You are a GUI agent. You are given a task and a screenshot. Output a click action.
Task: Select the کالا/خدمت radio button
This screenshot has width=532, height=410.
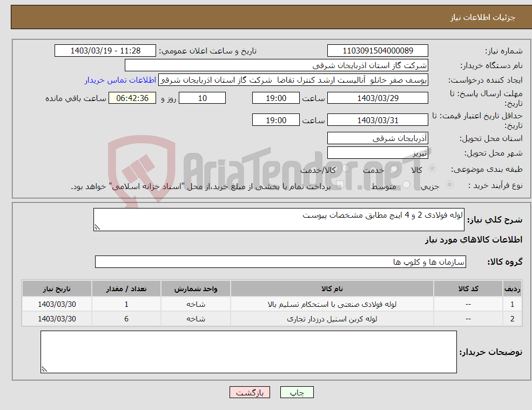[346, 169]
